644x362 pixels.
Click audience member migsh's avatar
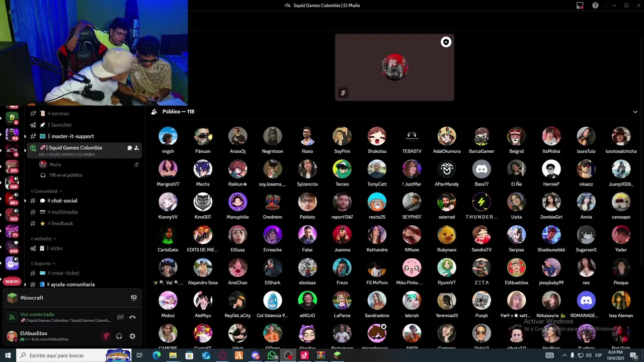point(168,136)
